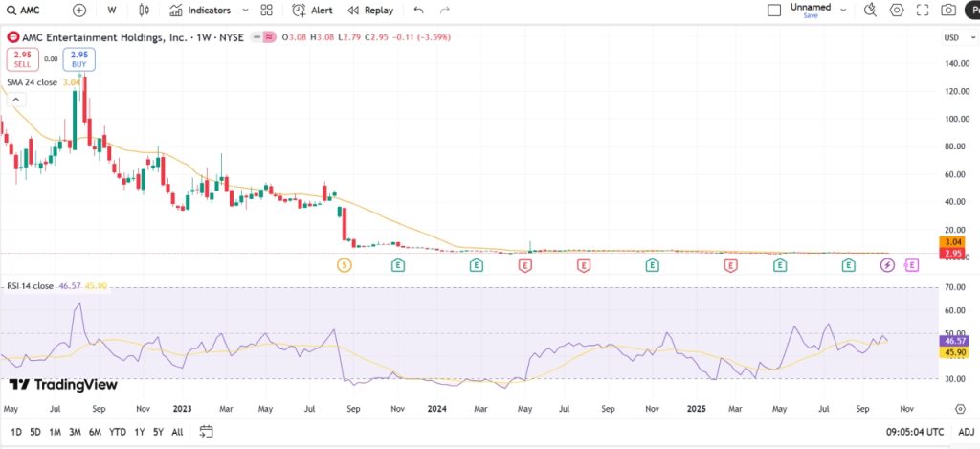Toggle the layout setup square icon
The width and height of the screenshot is (980, 449).
[x=774, y=11]
